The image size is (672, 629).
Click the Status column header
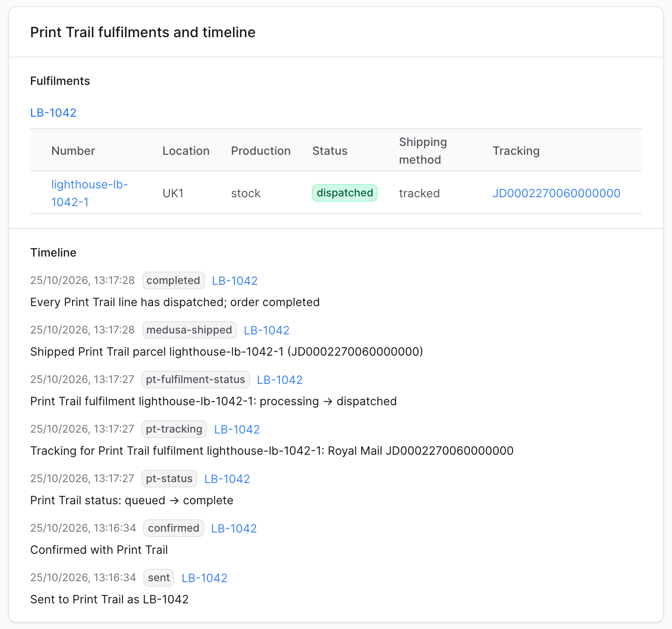pyautogui.click(x=330, y=151)
